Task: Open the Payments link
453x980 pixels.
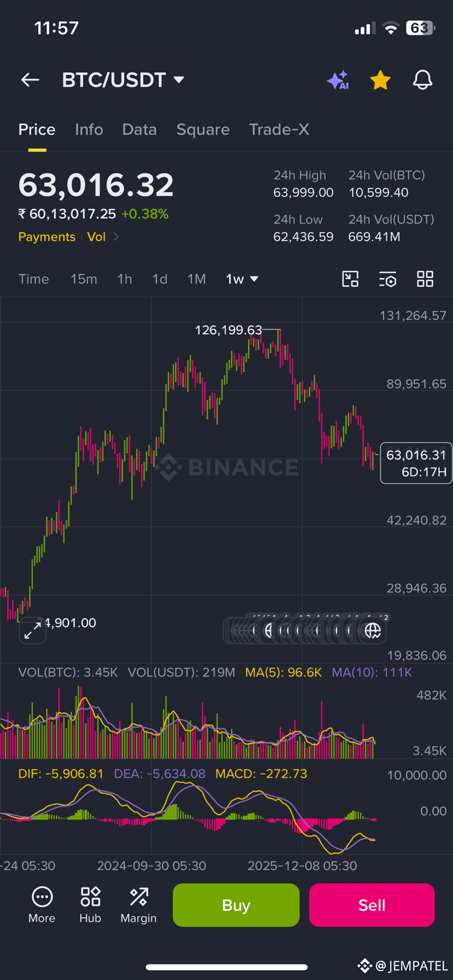Action: click(47, 237)
